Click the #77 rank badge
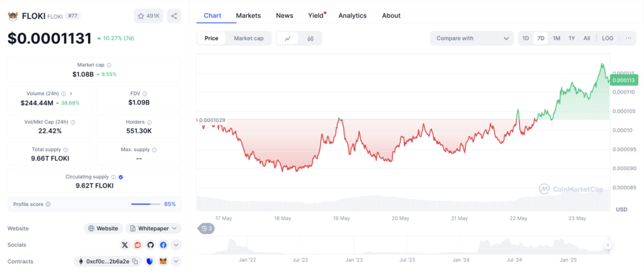 [73, 16]
